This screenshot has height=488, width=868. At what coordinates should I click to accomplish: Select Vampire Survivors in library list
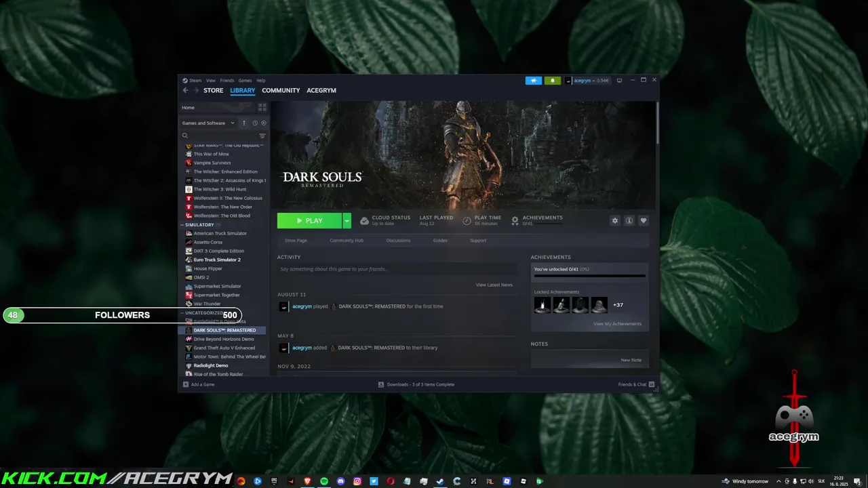point(212,163)
